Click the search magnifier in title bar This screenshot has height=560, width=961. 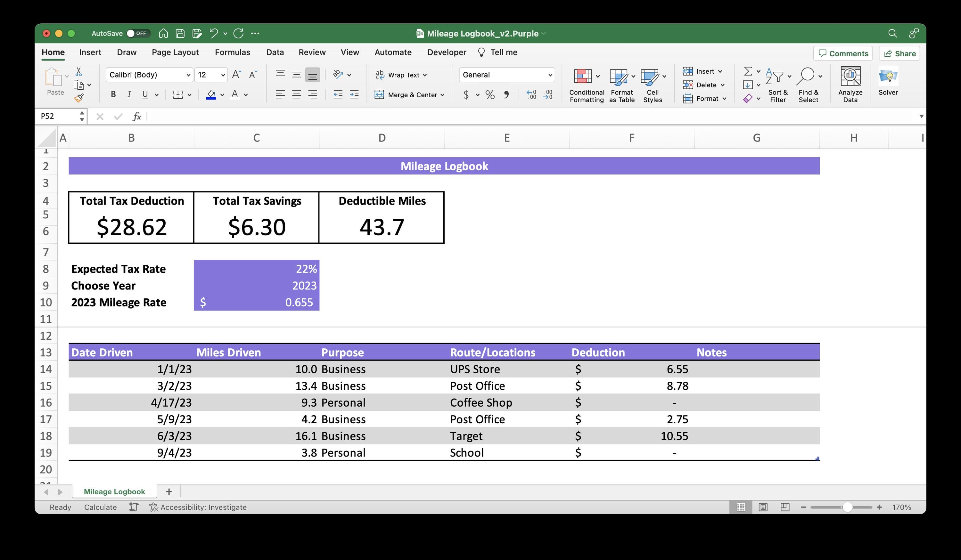tap(892, 34)
